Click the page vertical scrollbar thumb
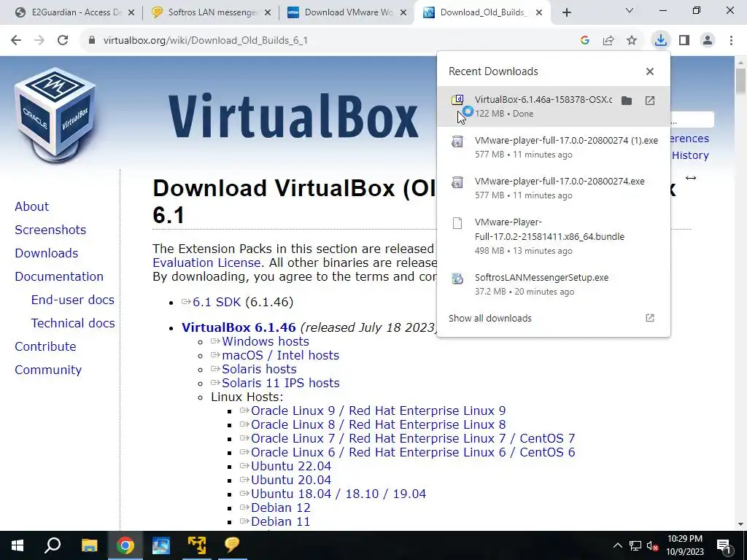The width and height of the screenshot is (747, 560). (x=740, y=82)
